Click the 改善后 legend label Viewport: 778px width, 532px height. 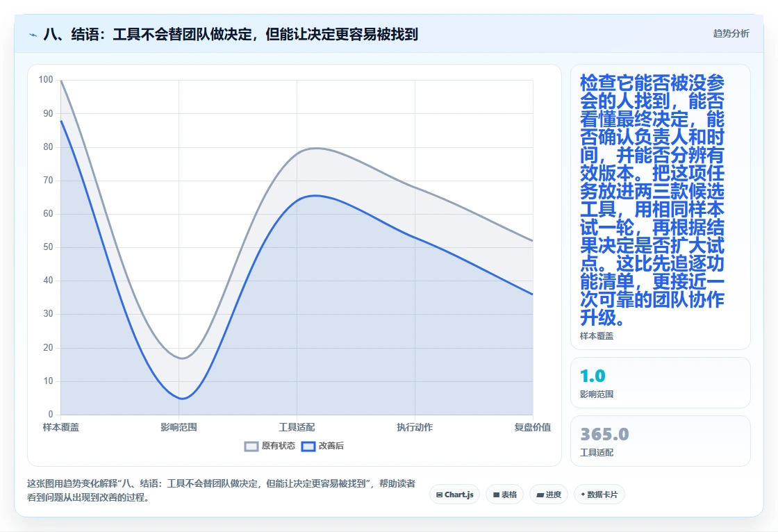pyautogui.click(x=331, y=446)
